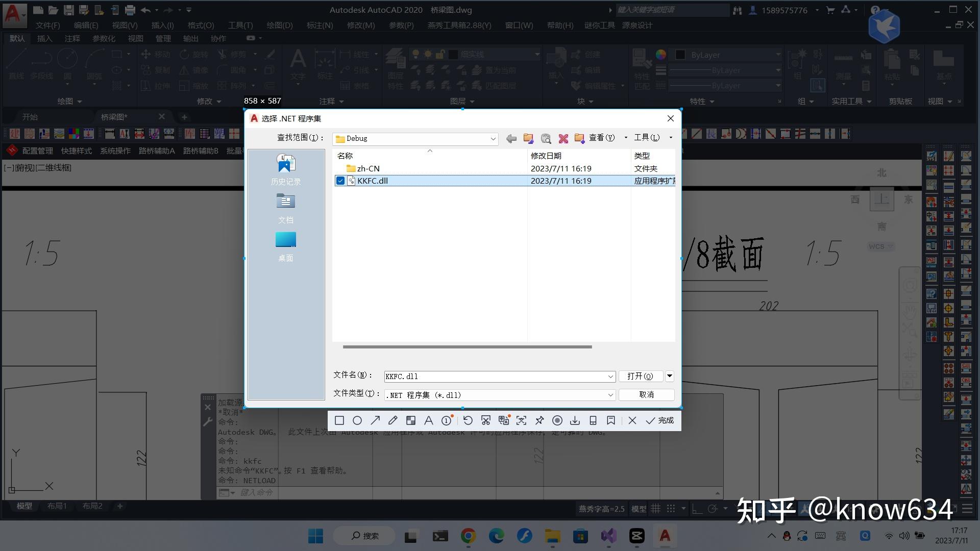
Task: Pin the screenshot to the screen
Action: pyautogui.click(x=539, y=420)
